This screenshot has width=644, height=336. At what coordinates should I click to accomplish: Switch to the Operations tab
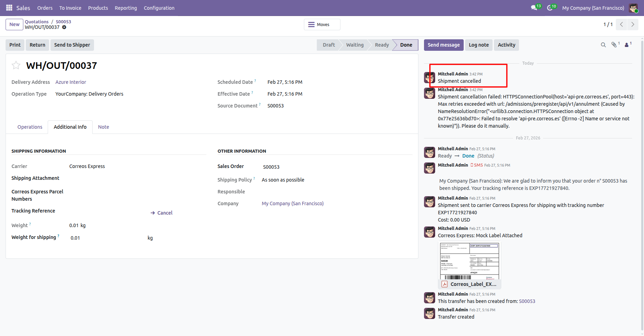30,127
